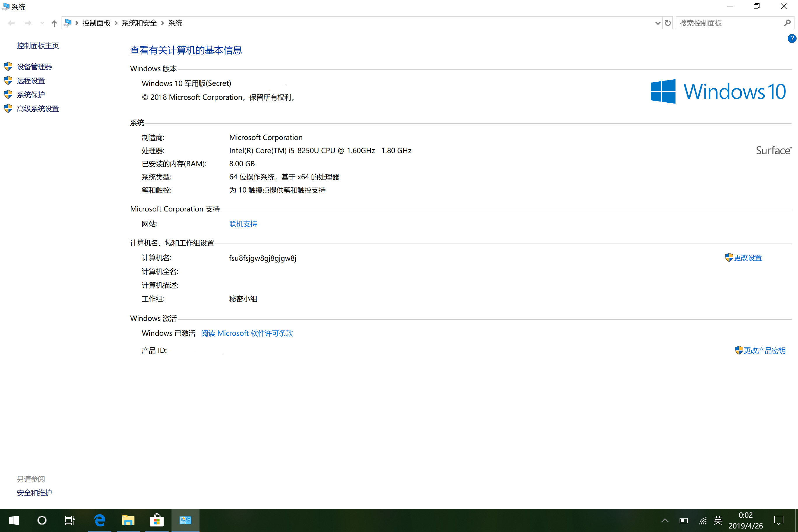Open Task View on taskbar
798x532 pixels.
pyautogui.click(x=69, y=520)
